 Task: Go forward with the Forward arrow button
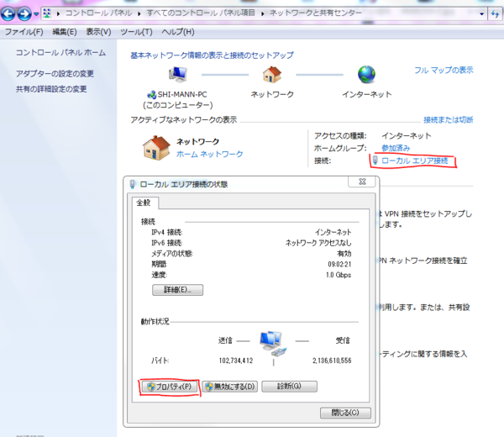(24, 13)
